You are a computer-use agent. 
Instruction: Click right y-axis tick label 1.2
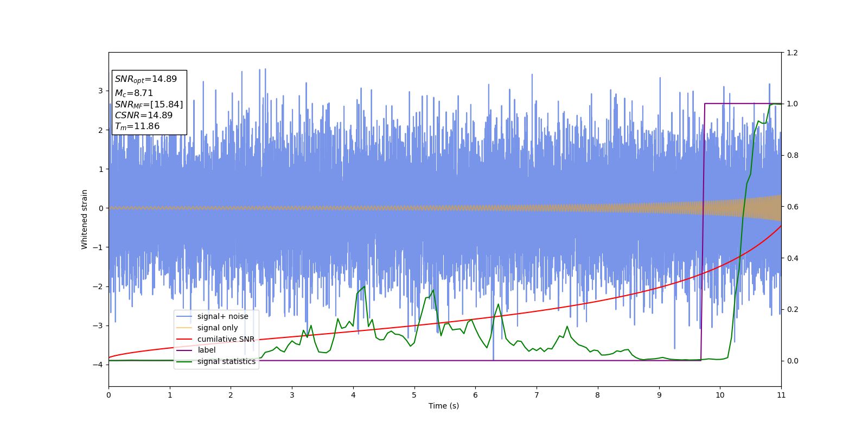793,53
